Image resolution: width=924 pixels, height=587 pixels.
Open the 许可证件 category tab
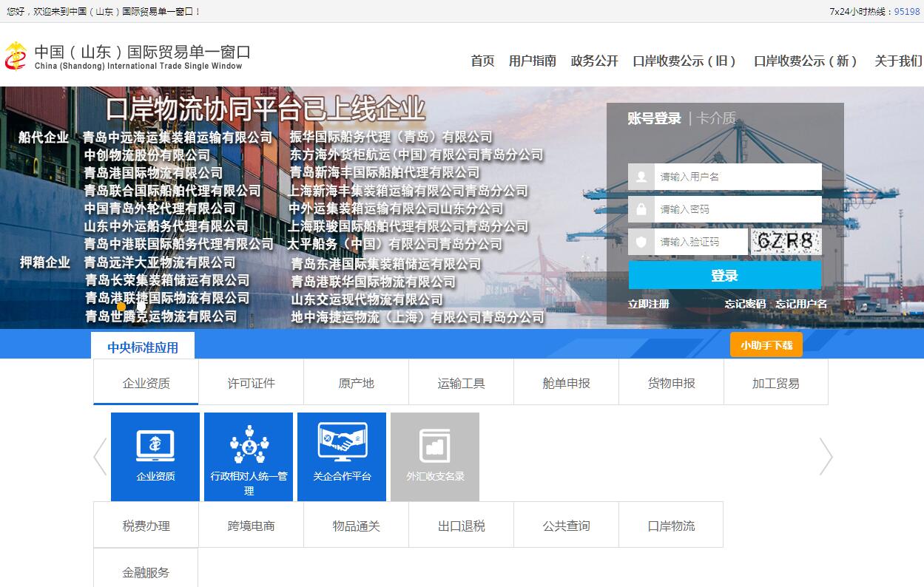pyautogui.click(x=251, y=383)
